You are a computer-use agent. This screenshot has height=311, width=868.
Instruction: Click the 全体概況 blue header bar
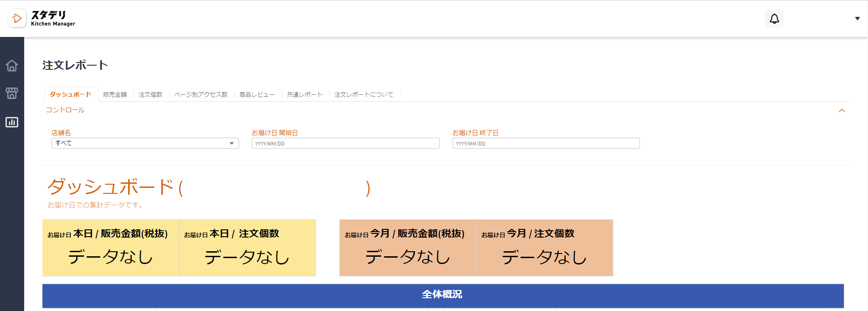(443, 295)
